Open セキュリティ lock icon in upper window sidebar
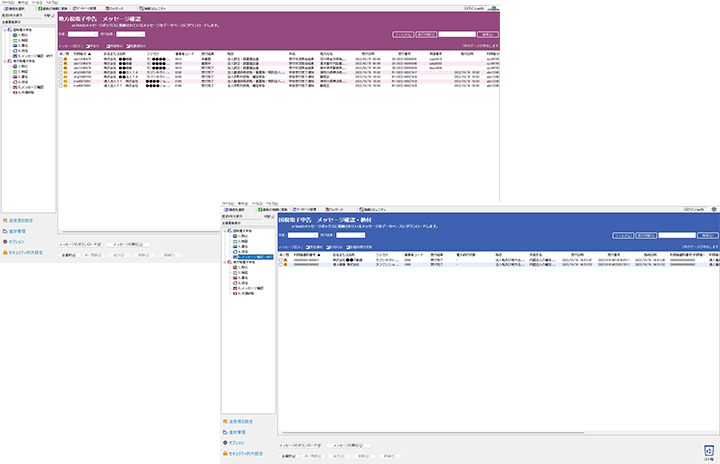The width and height of the screenshot is (720, 464). coord(4,254)
